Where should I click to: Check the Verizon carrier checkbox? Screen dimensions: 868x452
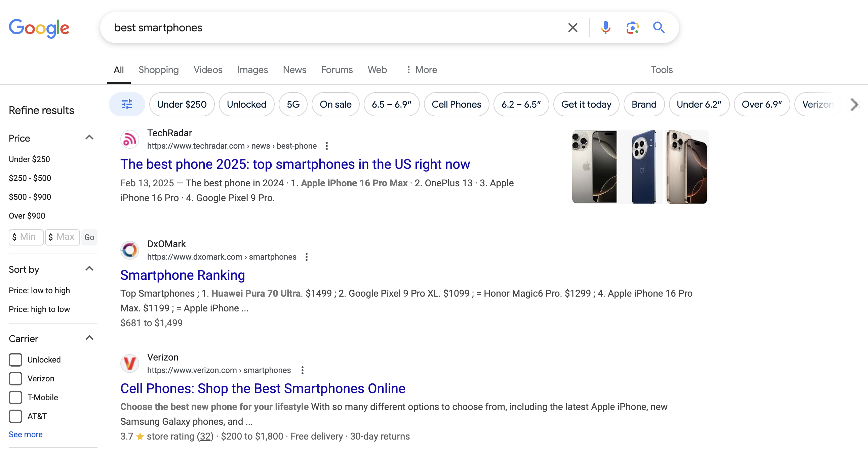(x=15, y=379)
